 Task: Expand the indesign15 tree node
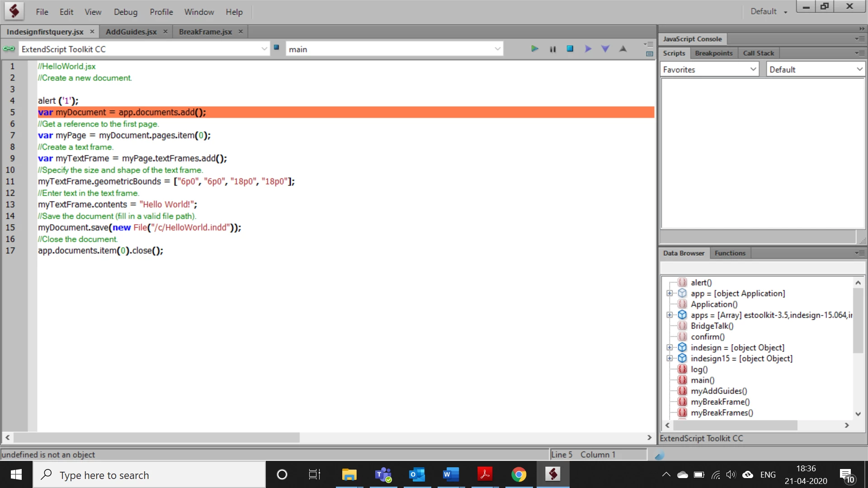(670, 358)
